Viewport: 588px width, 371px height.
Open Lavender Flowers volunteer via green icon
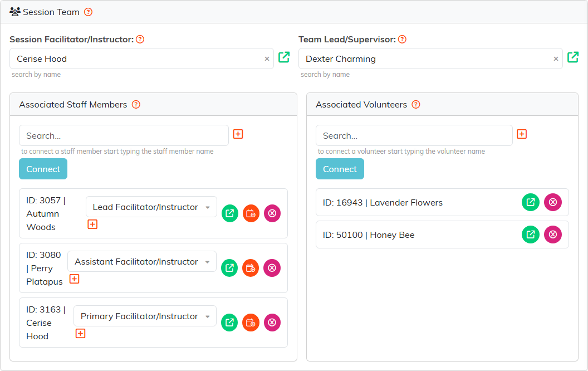[x=531, y=202]
